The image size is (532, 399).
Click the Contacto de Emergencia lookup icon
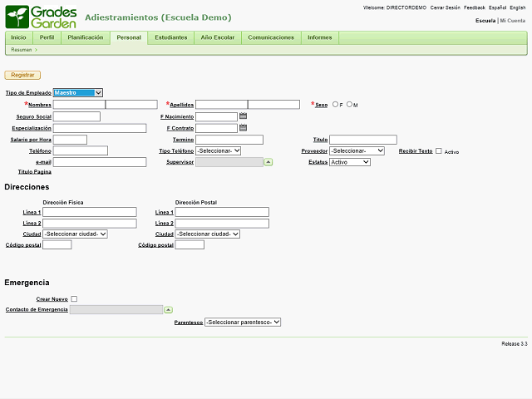pos(169,309)
